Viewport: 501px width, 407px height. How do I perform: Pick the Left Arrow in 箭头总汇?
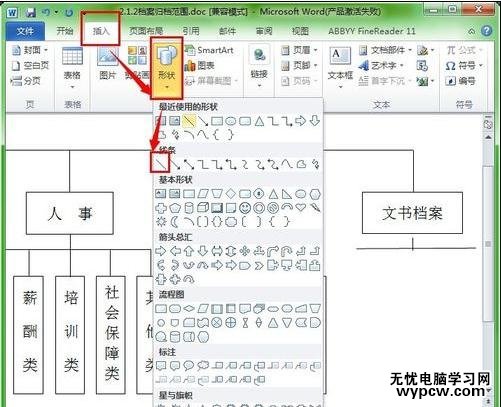pyautogui.click(x=175, y=251)
